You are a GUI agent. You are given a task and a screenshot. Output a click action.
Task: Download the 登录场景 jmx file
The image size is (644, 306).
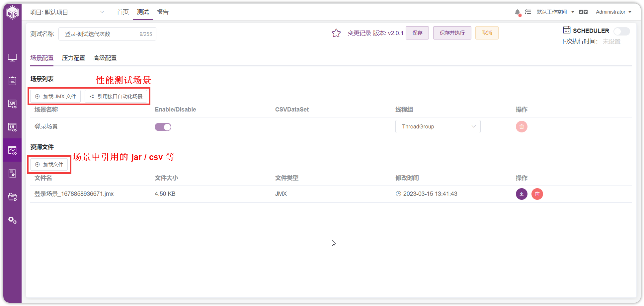[522, 194]
